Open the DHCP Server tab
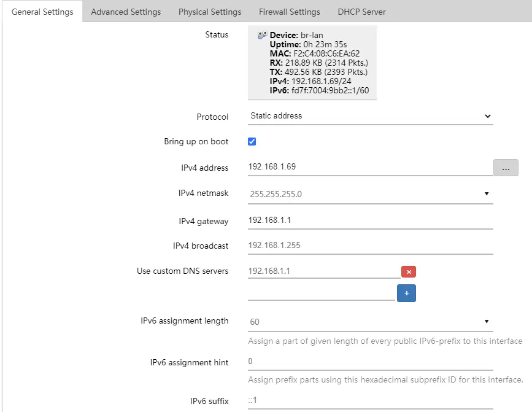The height and width of the screenshot is (412, 532). tap(361, 12)
